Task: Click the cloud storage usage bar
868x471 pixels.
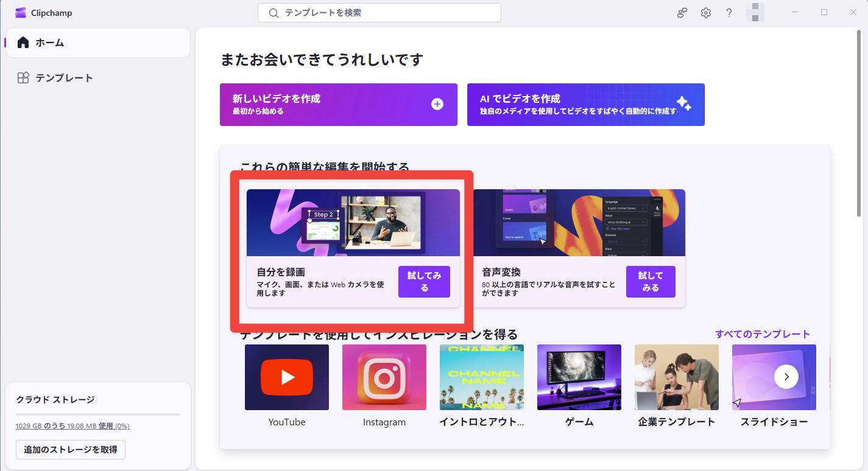Action: (x=98, y=414)
